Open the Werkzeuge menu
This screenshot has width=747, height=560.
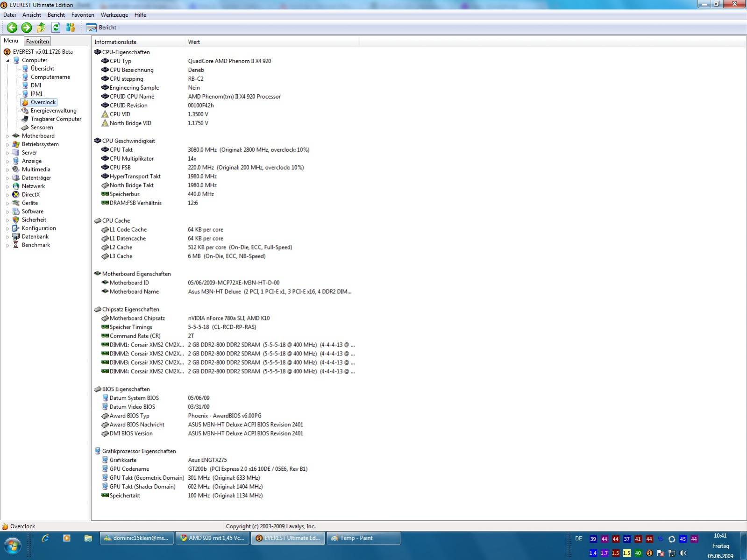click(114, 15)
